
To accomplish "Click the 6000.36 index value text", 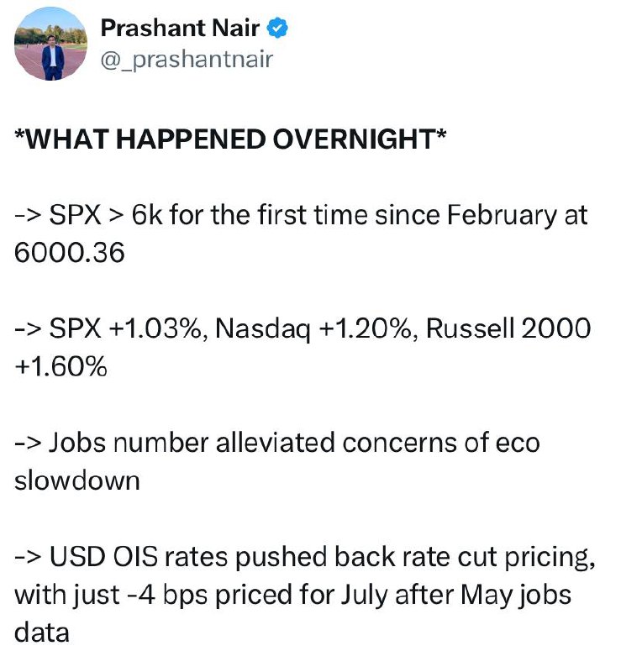I will click(x=70, y=253).
